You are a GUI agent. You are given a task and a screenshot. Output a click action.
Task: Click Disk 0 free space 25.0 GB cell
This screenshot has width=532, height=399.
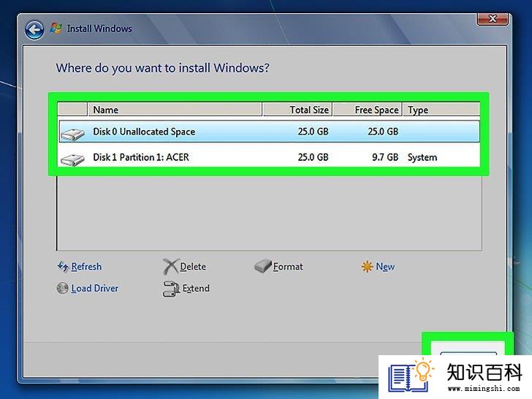click(x=383, y=132)
